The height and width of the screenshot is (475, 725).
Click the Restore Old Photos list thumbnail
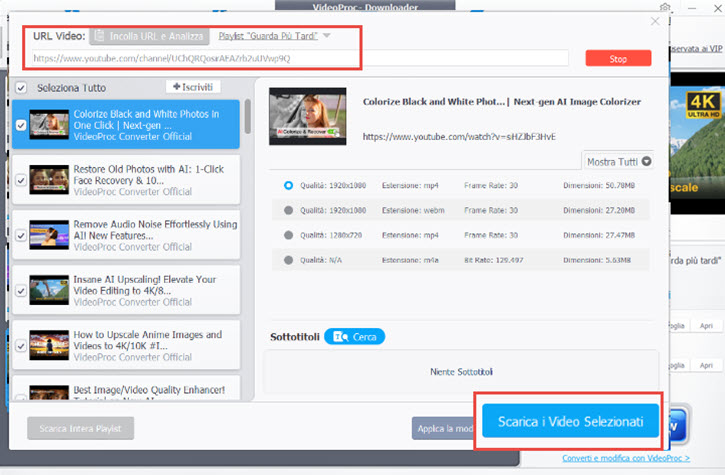click(49, 179)
